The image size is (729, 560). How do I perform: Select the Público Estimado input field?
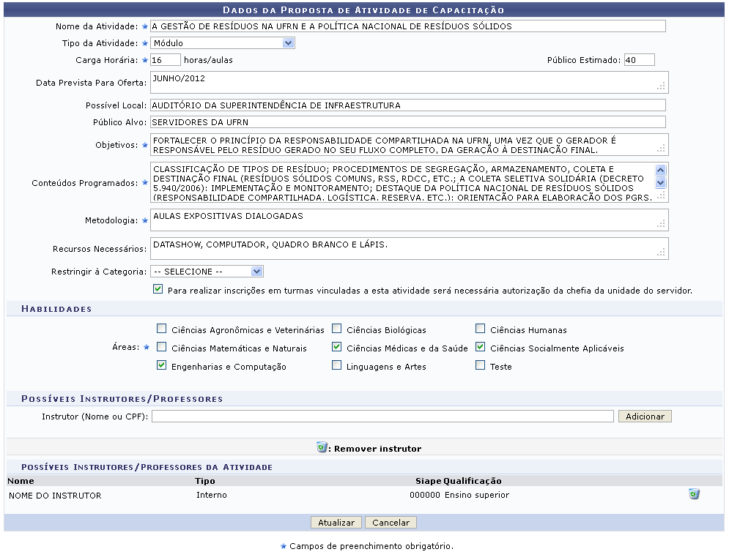point(639,60)
